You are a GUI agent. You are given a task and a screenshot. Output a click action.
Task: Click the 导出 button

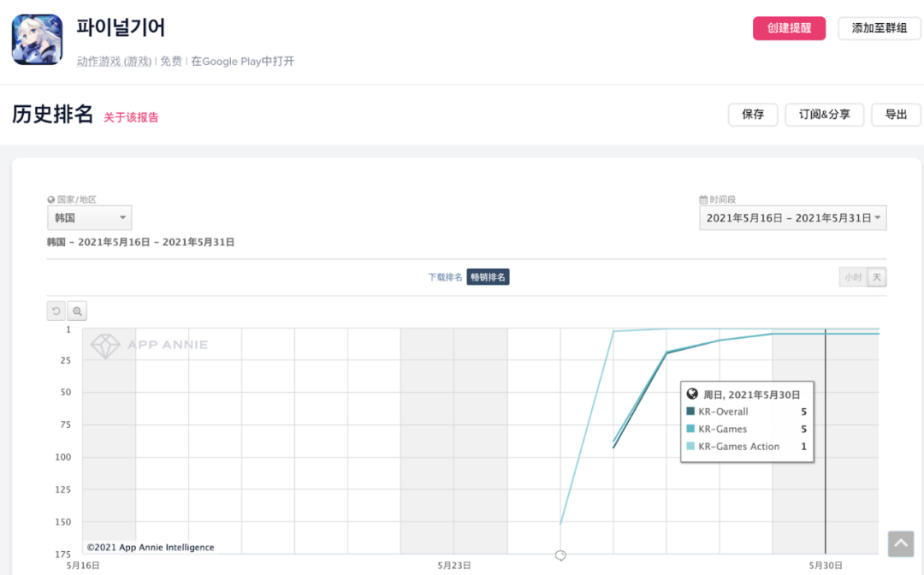pyautogui.click(x=896, y=115)
